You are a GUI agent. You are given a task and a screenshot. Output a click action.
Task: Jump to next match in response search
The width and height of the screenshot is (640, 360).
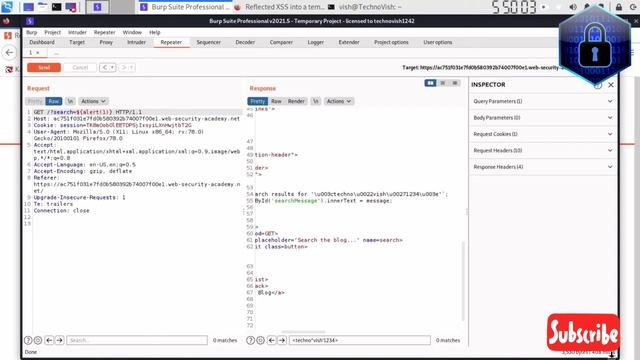(282, 340)
